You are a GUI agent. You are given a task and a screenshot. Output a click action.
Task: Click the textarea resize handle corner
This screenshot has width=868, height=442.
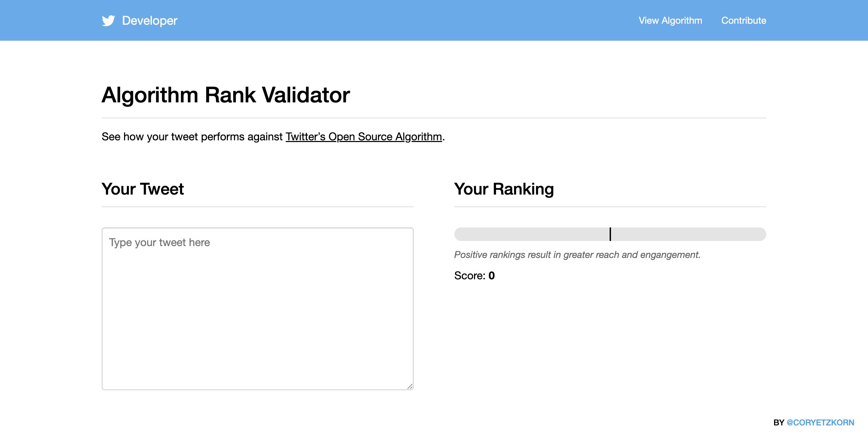(x=410, y=386)
